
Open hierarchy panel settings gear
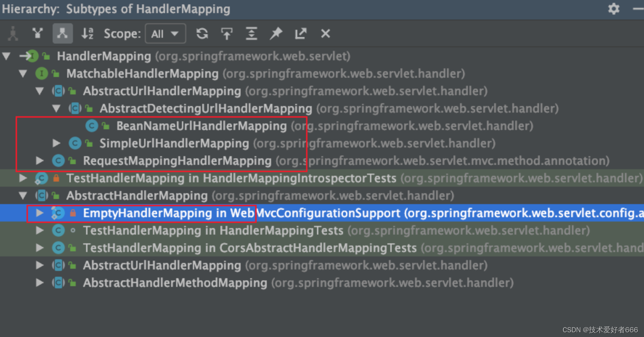click(x=614, y=9)
